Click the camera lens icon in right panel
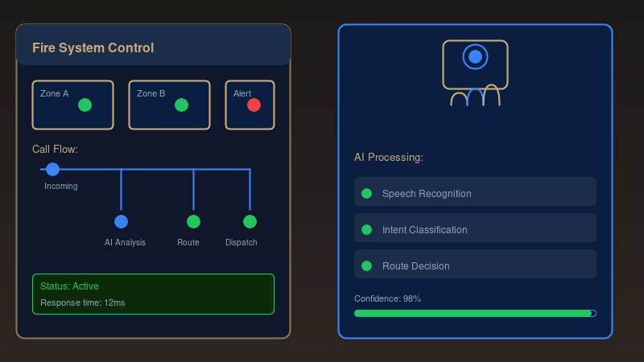The height and width of the screenshot is (362, 644). pos(475,56)
